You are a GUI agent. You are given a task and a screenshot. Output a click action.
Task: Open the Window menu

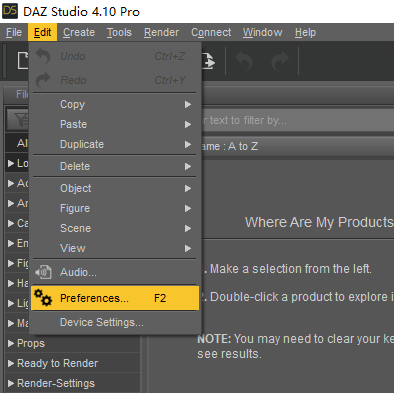262,32
